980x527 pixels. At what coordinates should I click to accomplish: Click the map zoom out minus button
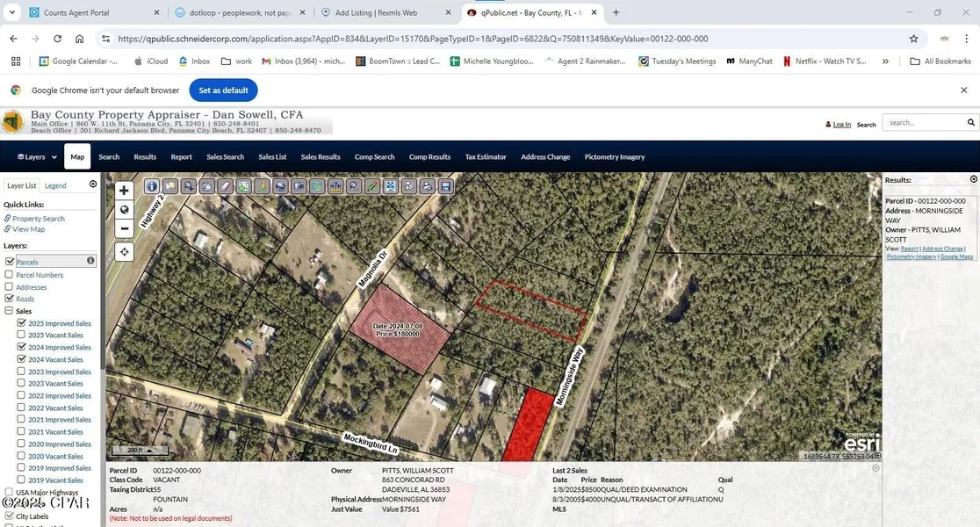click(x=124, y=228)
